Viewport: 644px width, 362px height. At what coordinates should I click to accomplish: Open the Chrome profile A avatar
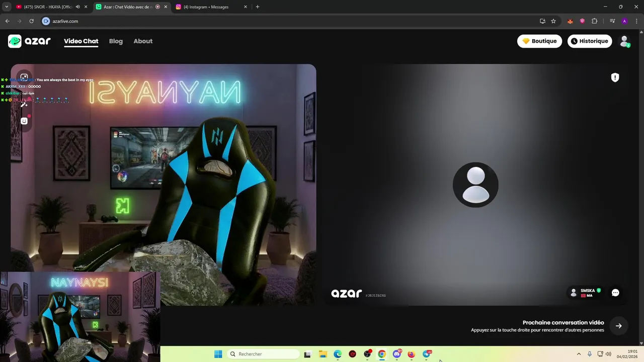coord(624,21)
